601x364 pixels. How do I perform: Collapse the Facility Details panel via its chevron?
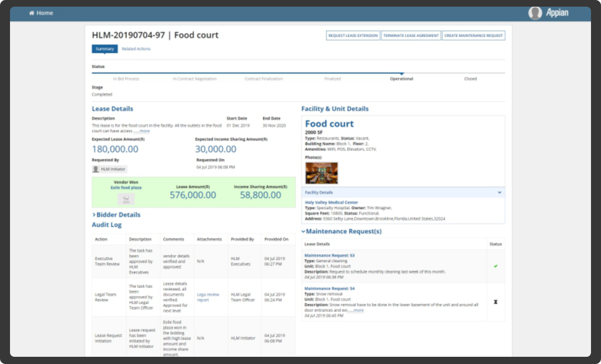click(x=498, y=192)
